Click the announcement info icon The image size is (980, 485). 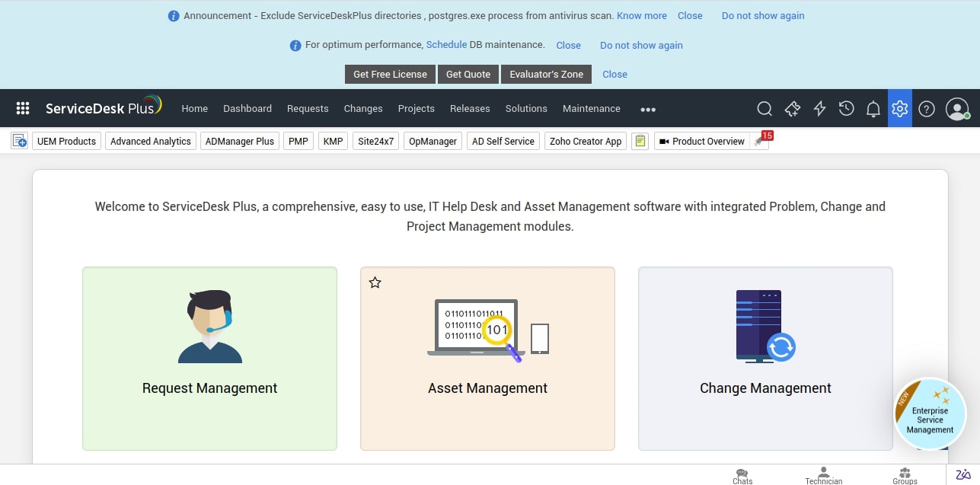click(x=174, y=16)
